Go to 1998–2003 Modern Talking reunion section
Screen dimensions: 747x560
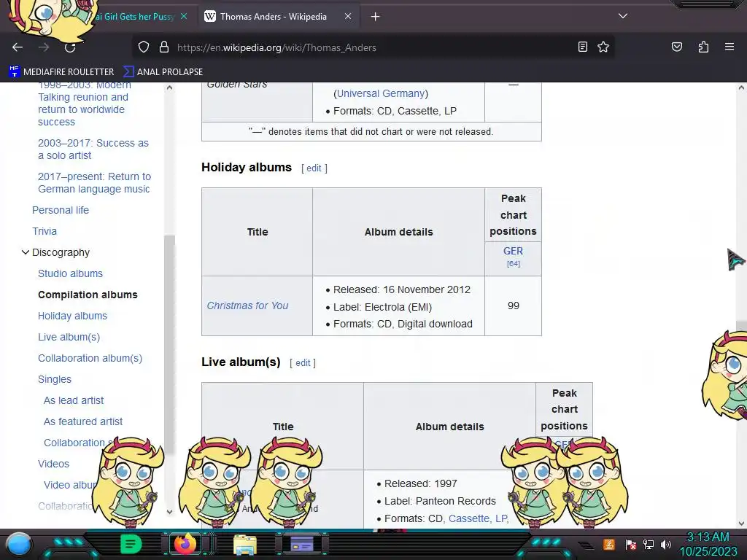85,104
